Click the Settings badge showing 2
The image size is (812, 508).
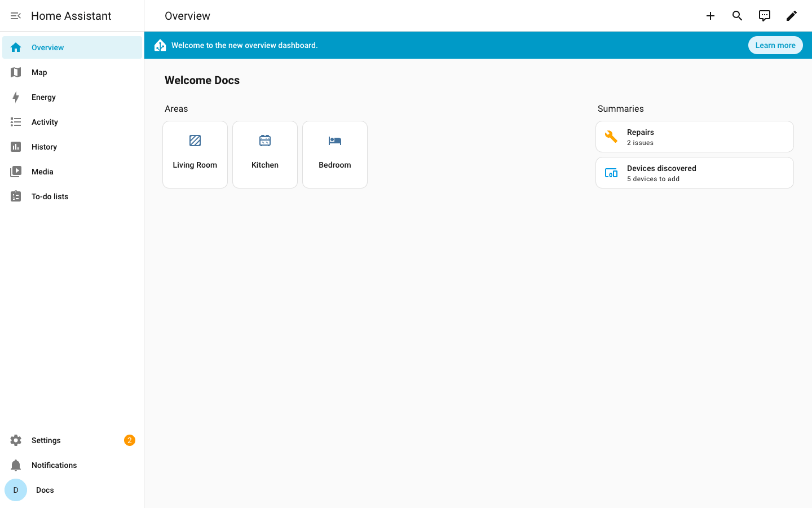(x=130, y=440)
